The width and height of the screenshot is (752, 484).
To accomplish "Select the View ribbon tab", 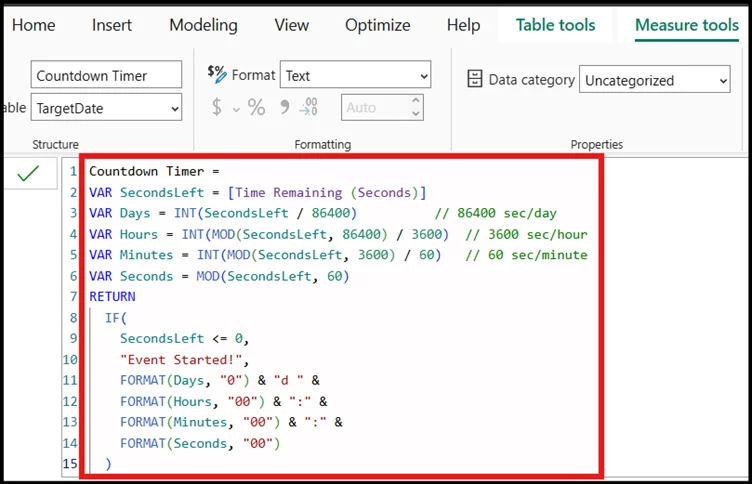I will [x=291, y=25].
